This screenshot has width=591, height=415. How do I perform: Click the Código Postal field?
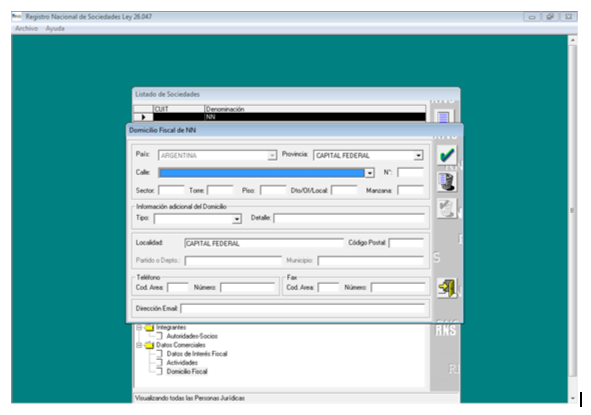pyautogui.click(x=406, y=243)
